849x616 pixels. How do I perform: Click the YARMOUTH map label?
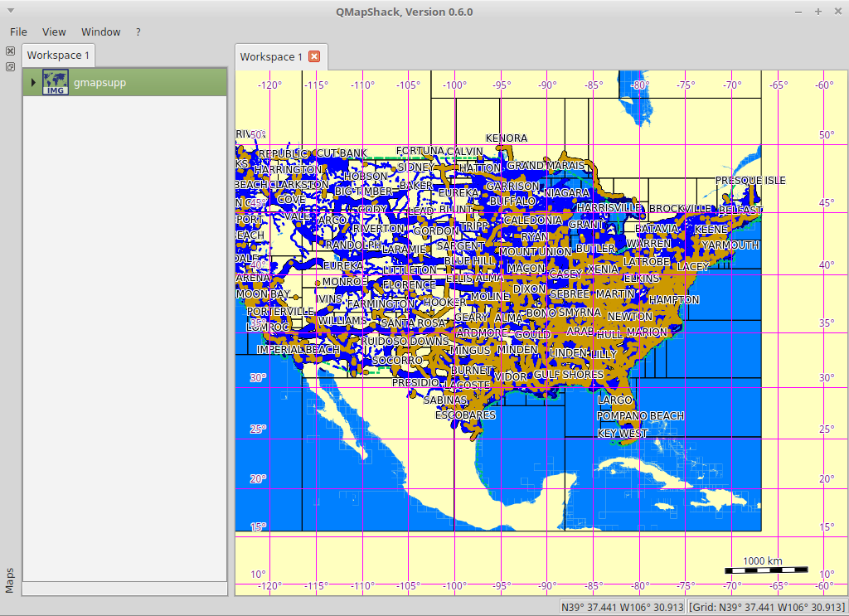(730, 245)
